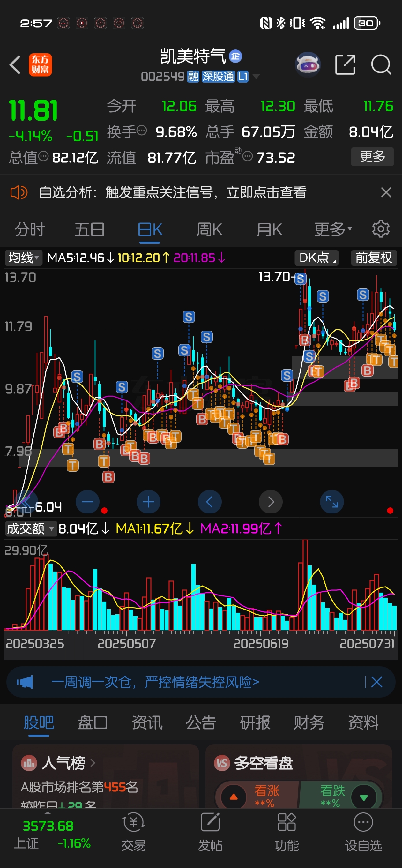This screenshot has height=868, width=402.
Task: Open the 均线 indicator dropdown
Action: pyautogui.click(x=24, y=258)
